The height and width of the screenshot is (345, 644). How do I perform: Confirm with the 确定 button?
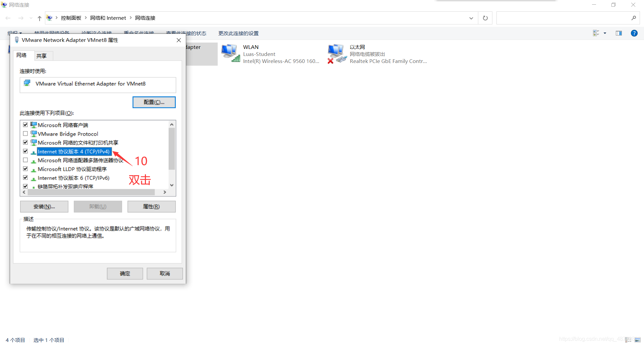coord(125,274)
